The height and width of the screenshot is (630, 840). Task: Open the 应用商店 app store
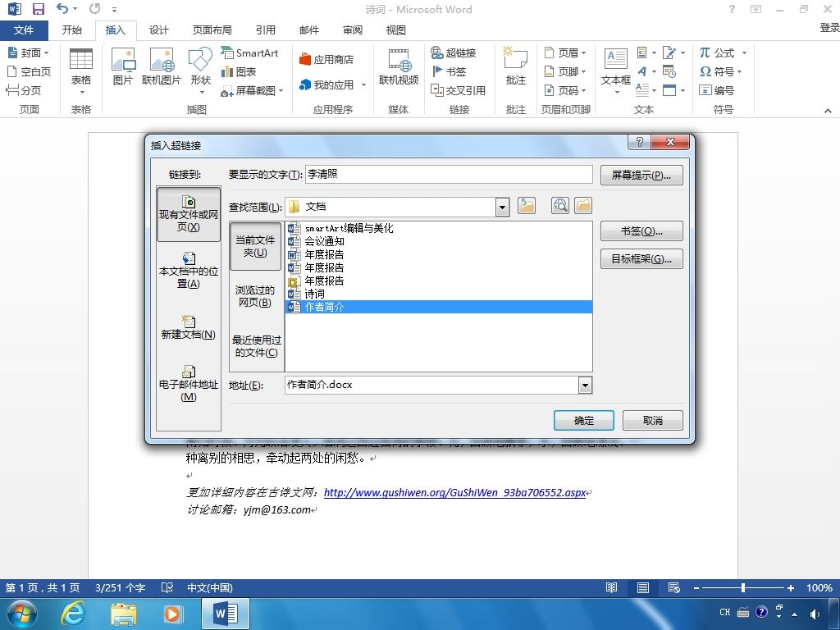326,59
